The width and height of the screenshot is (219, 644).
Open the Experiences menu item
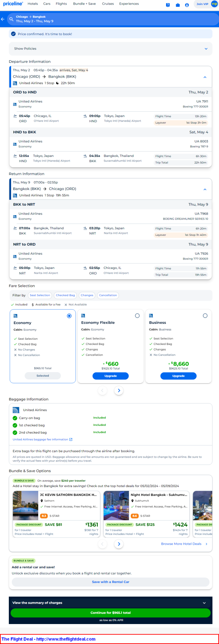click(129, 4)
